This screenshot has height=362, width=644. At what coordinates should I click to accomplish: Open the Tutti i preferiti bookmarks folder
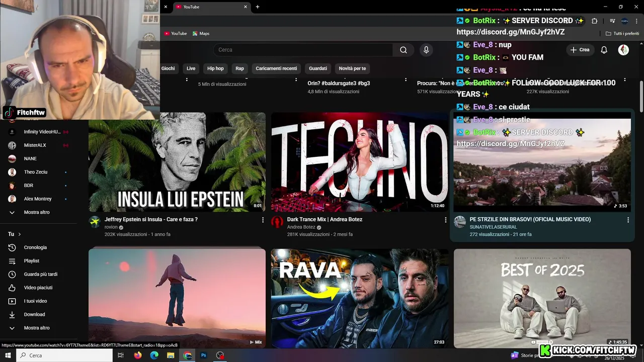622,34
